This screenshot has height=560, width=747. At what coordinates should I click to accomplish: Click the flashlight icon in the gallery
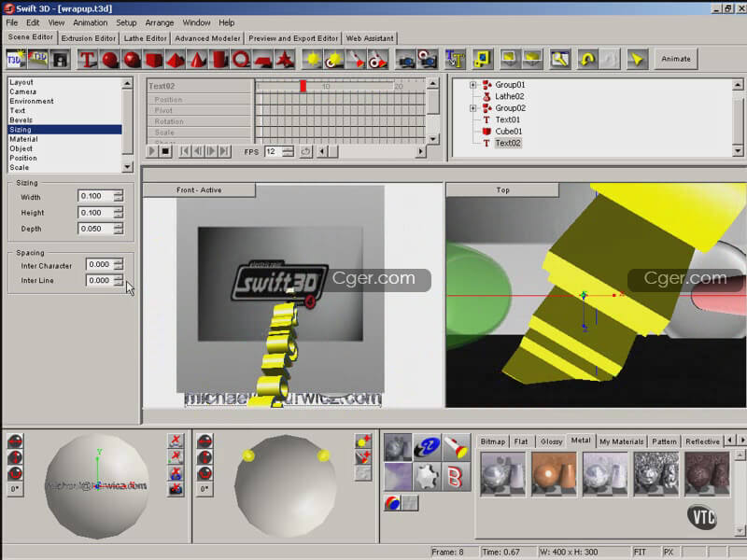[457, 447]
